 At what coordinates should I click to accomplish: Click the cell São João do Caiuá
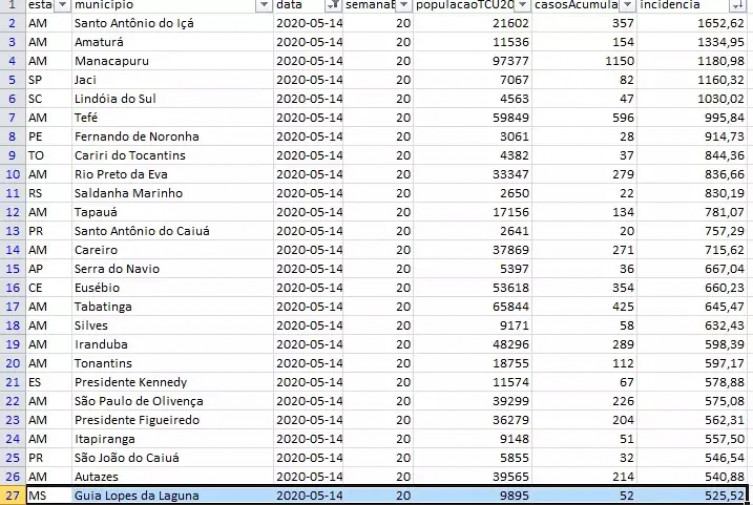(173, 457)
